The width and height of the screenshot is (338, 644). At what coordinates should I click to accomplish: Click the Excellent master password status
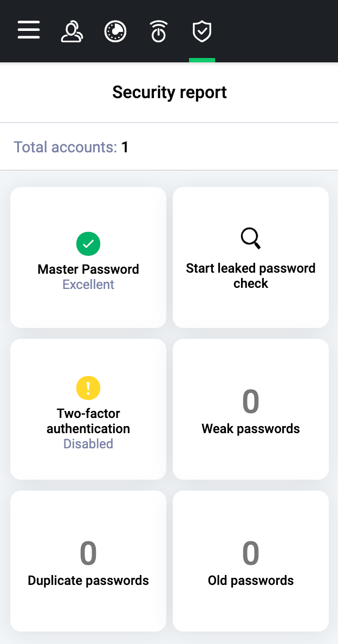point(88,285)
